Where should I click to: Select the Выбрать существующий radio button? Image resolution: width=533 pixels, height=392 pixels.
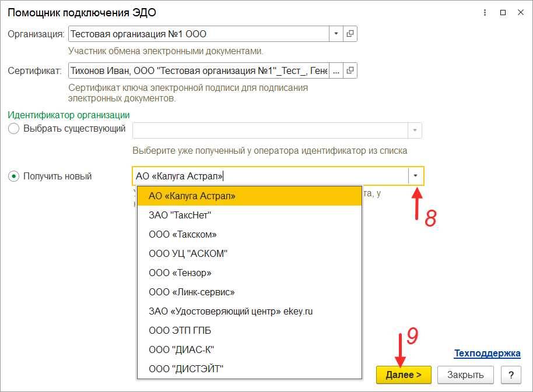point(13,129)
